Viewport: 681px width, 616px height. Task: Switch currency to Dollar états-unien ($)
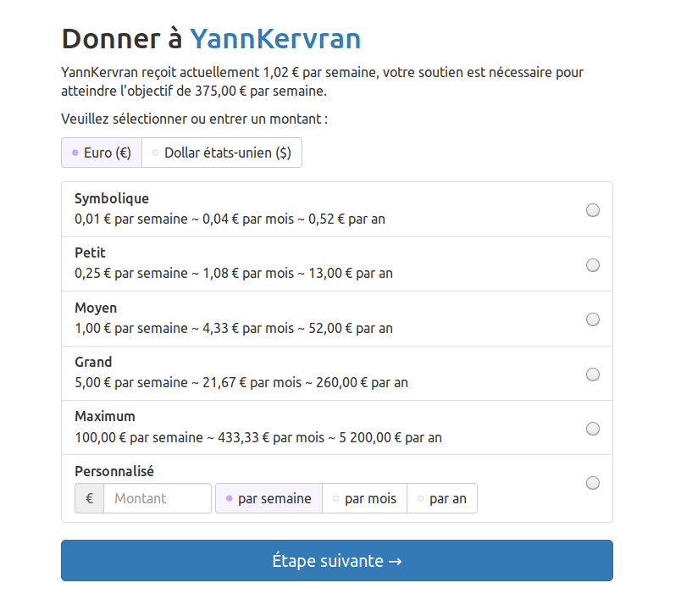point(222,153)
